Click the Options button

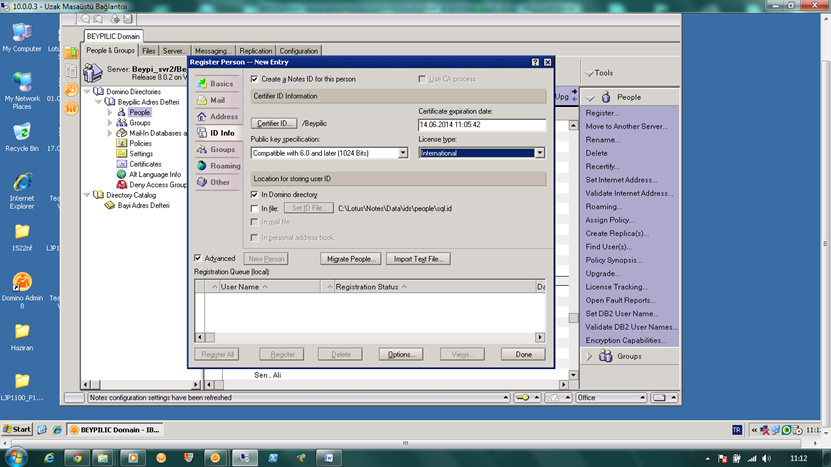(x=401, y=355)
